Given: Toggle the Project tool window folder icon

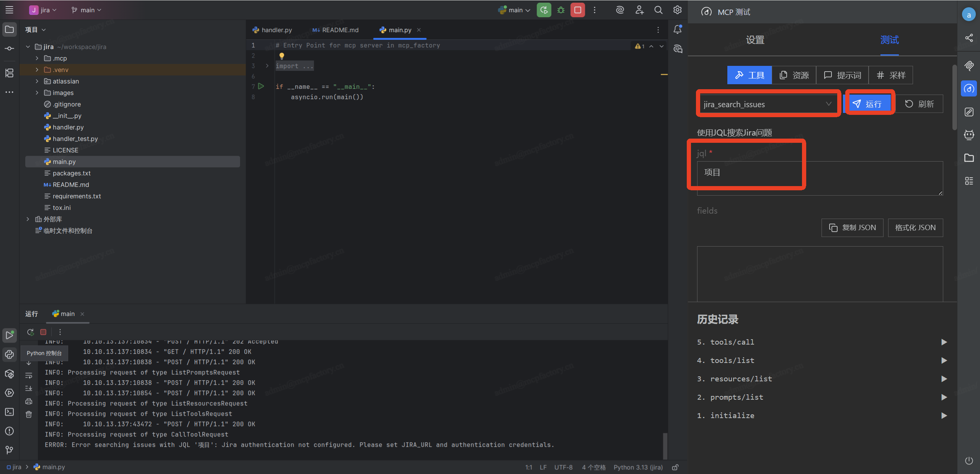Looking at the screenshot, I should tap(10, 29).
